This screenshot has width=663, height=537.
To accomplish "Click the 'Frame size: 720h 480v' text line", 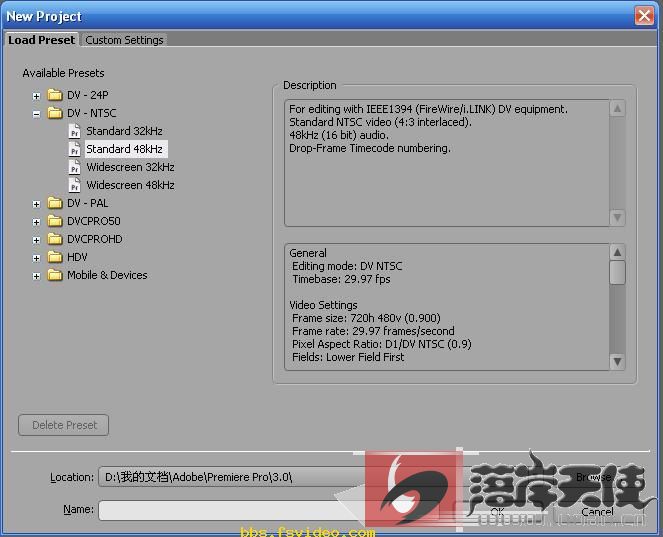I will 366,318.
